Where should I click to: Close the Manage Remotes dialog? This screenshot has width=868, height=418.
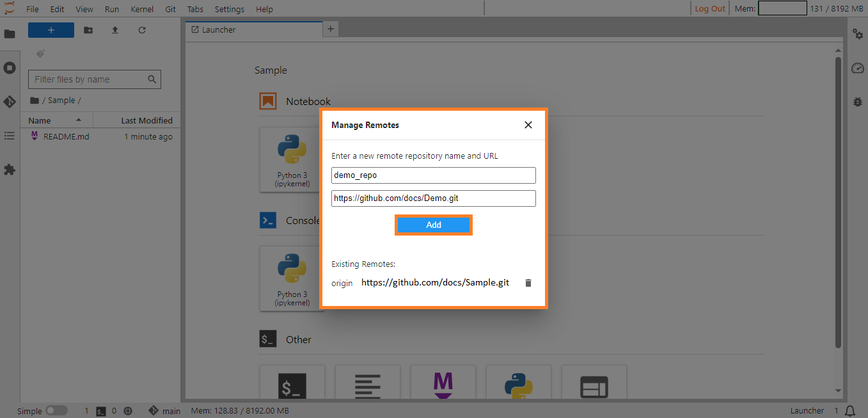pos(528,125)
